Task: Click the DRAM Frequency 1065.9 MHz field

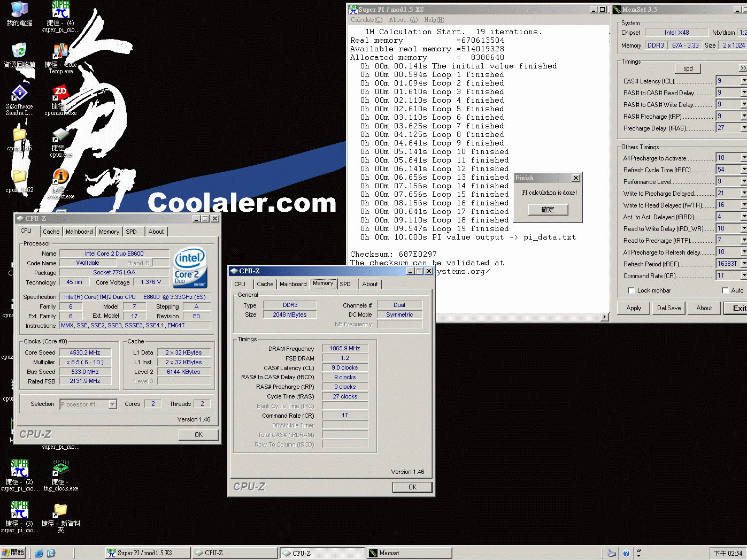Action: (345, 348)
